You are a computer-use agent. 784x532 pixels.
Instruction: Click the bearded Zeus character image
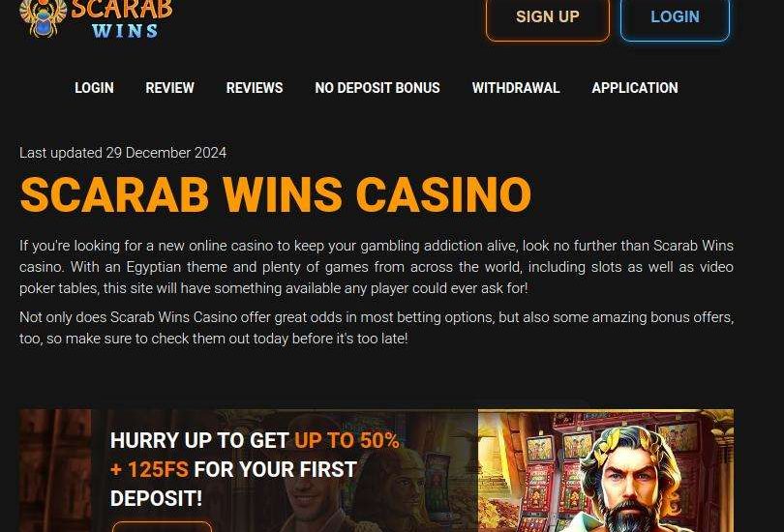tap(629, 481)
